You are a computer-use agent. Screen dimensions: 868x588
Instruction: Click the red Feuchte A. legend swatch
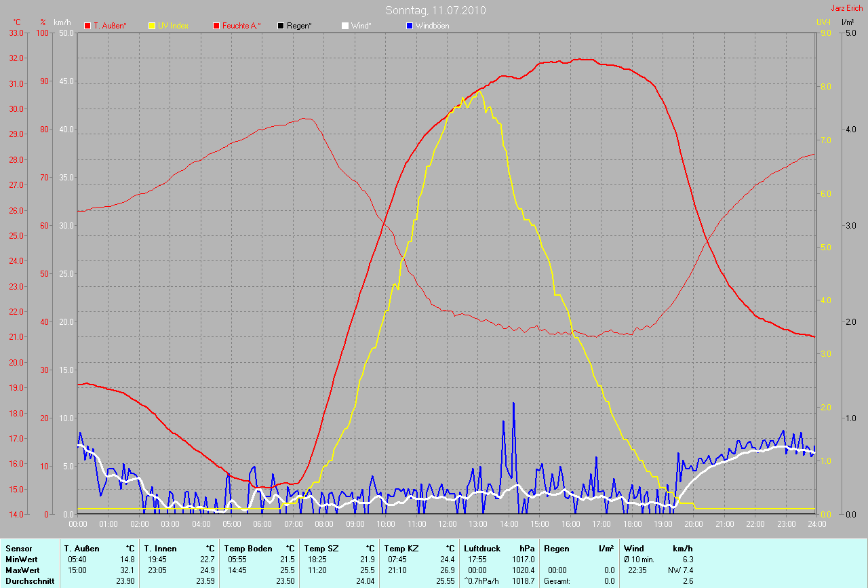[217, 26]
